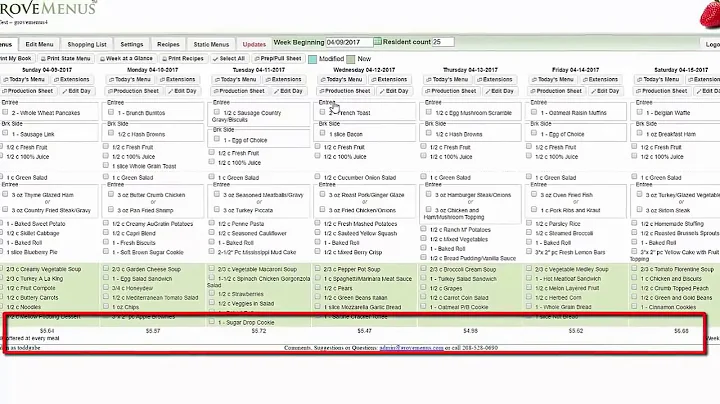720x404 pixels.
Task: Click the Print State Menu button
Action: 66,59
